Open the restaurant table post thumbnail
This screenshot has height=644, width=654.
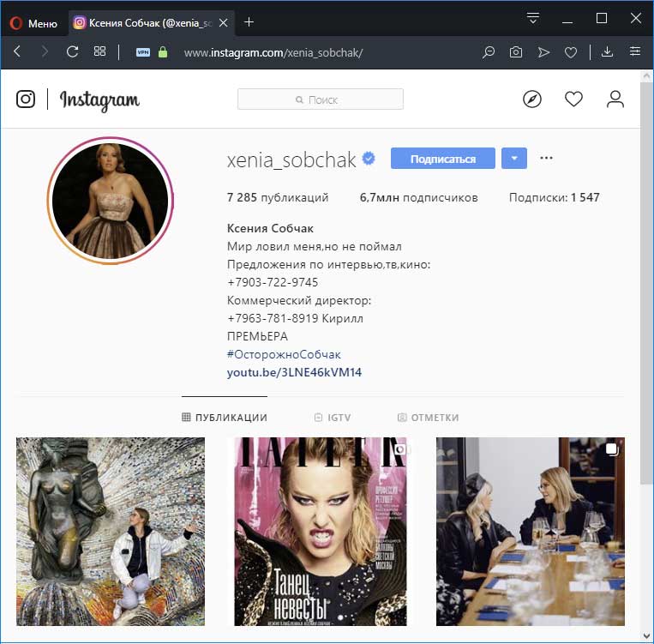(530, 532)
